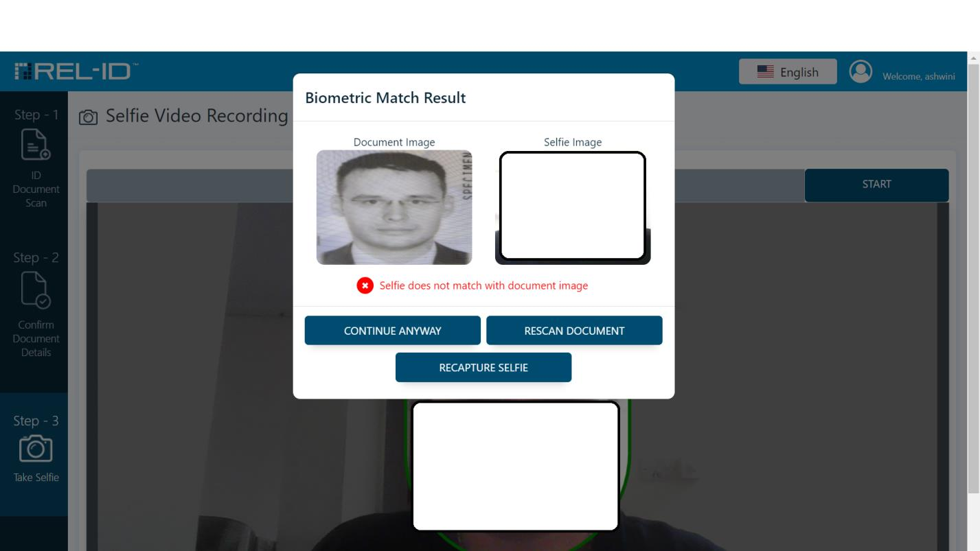
Task: Click the red error cross icon
Action: pos(365,285)
